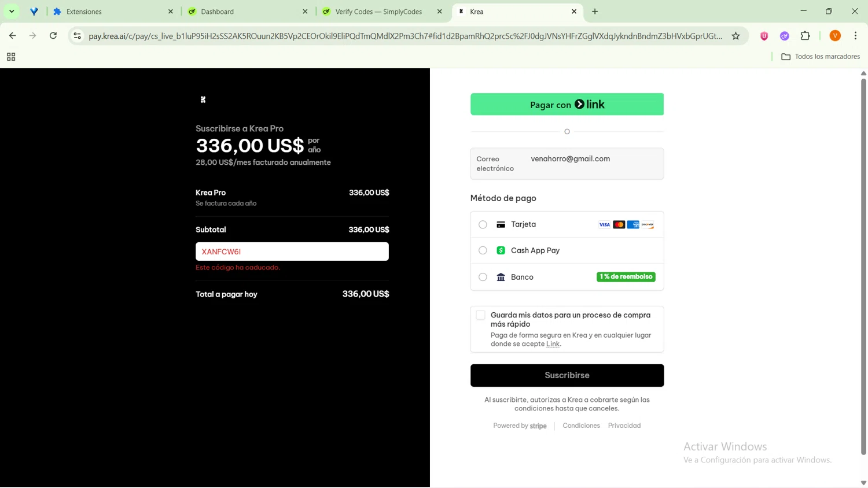Click 'Este código ha caducado.' error text
The width and height of the screenshot is (868, 488).
pos(238,268)
